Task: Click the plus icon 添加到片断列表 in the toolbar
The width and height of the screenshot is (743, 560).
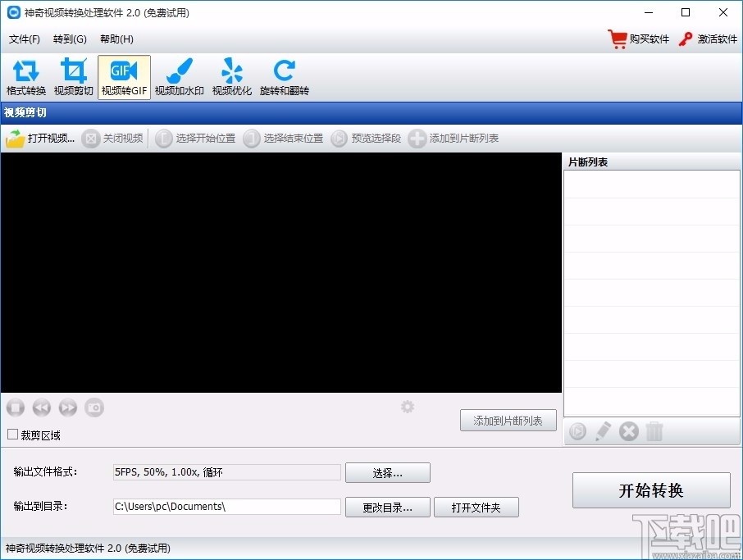Action: (x=417, y=139)
